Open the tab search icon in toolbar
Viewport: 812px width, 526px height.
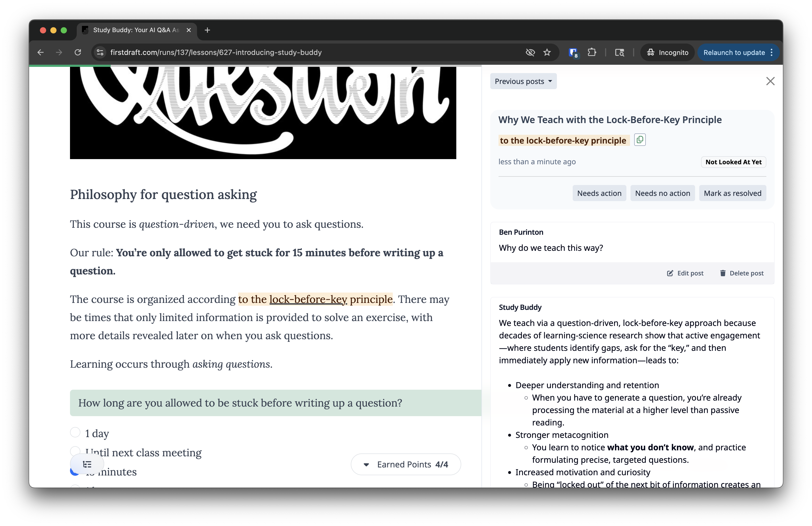pyautogui.click(x=619, y=53)
